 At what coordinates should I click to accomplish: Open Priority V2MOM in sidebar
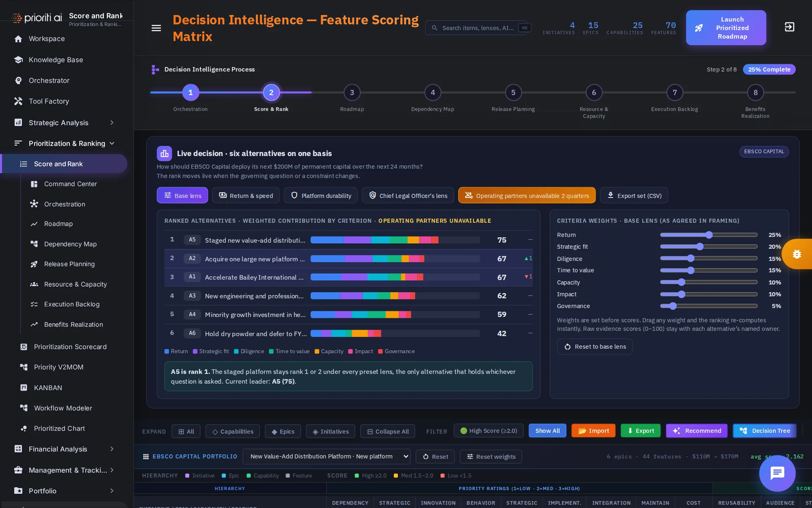point(59,367)
